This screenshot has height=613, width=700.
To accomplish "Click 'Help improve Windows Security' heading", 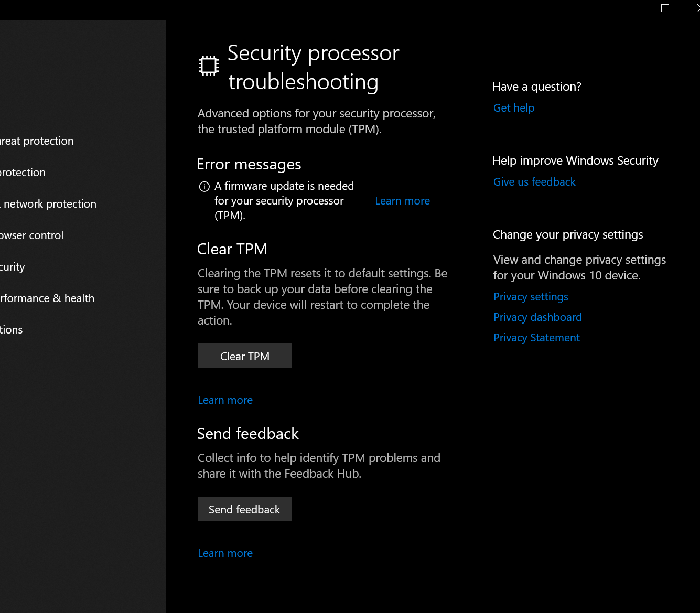I will coord(575,161).
